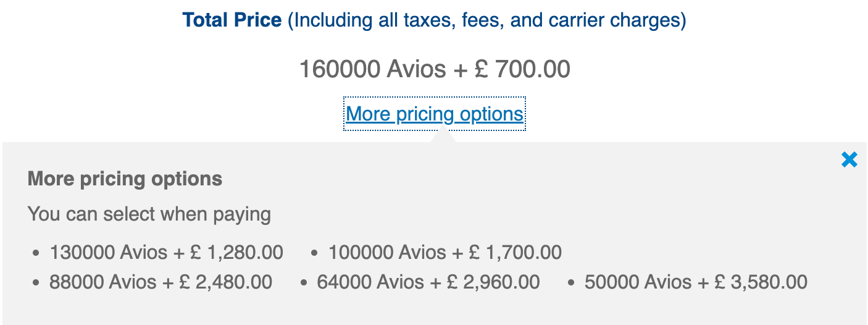
Task: Select the 100000 Avios + £1,700.00 option
Action: (x=444, y=252)
